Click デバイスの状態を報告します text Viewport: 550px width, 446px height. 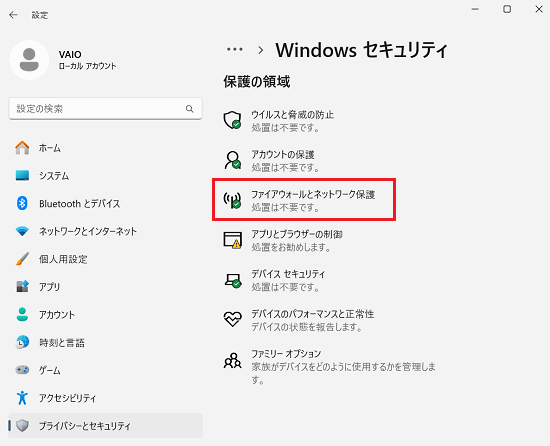(x=307, y=327)
